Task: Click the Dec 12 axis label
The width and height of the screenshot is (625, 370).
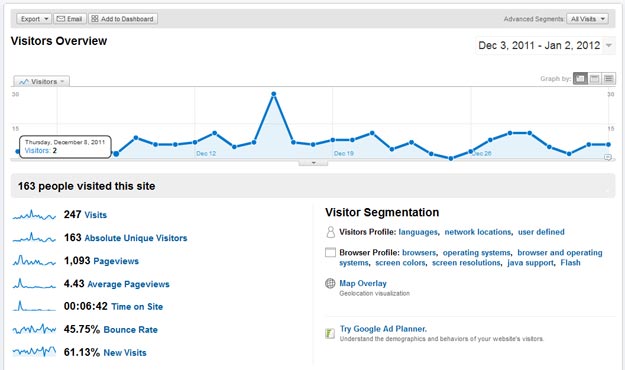Action: 206,154
